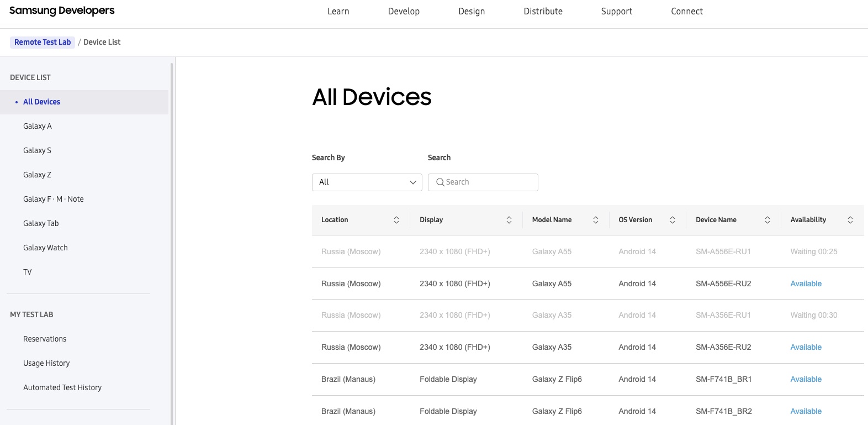
Task: Sort table by Model Name arrows
Action: [x=596, y=220]
